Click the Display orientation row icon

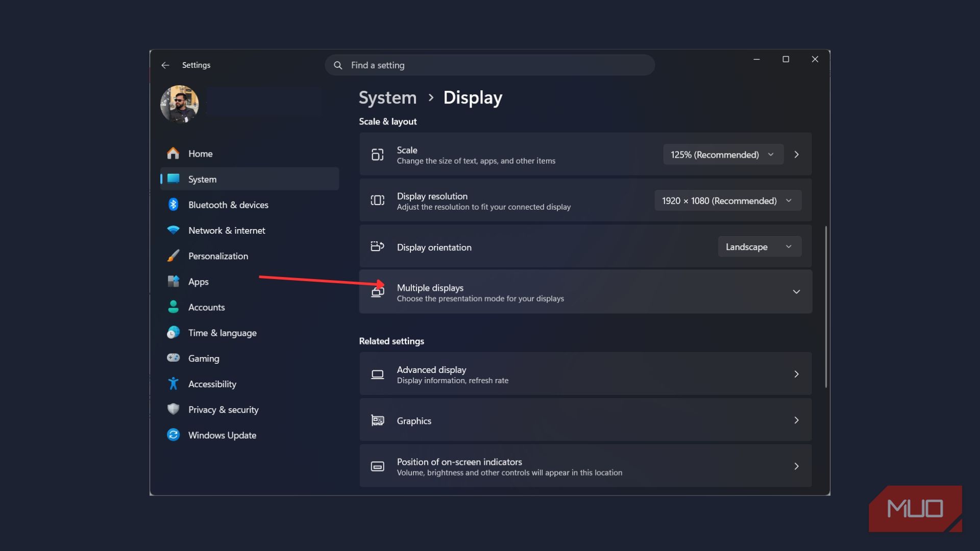(x=377, y=247)
